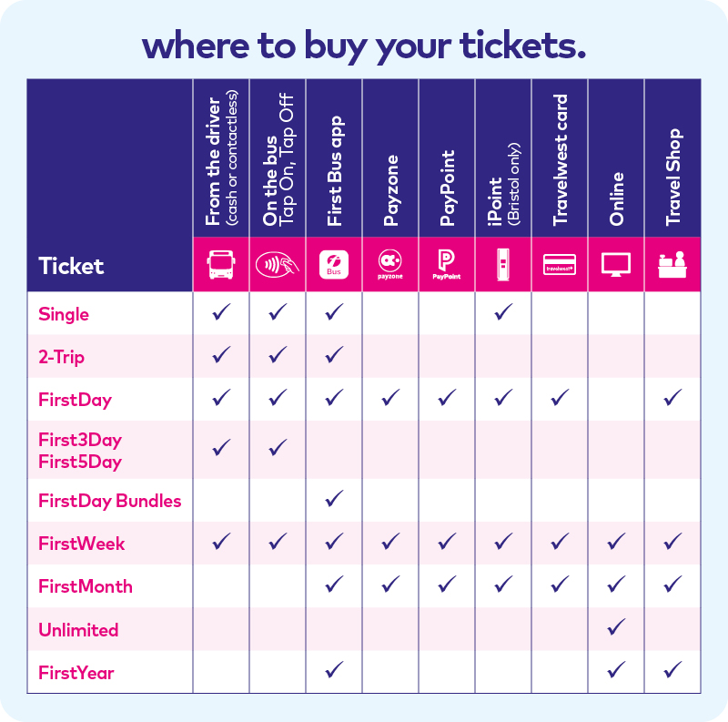Click the bus icon under From the driver
This screenshot has height=722, width=728.
pyautogui.click(x=221, y=265)
